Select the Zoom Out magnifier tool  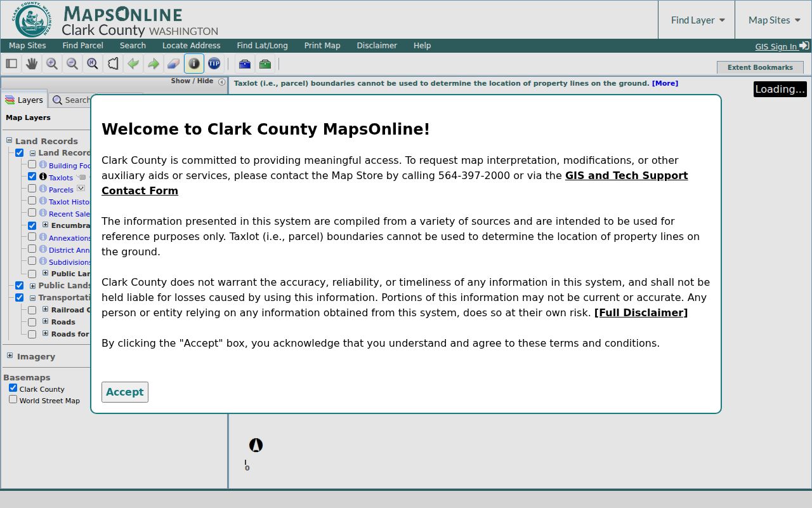pos(72,63)
